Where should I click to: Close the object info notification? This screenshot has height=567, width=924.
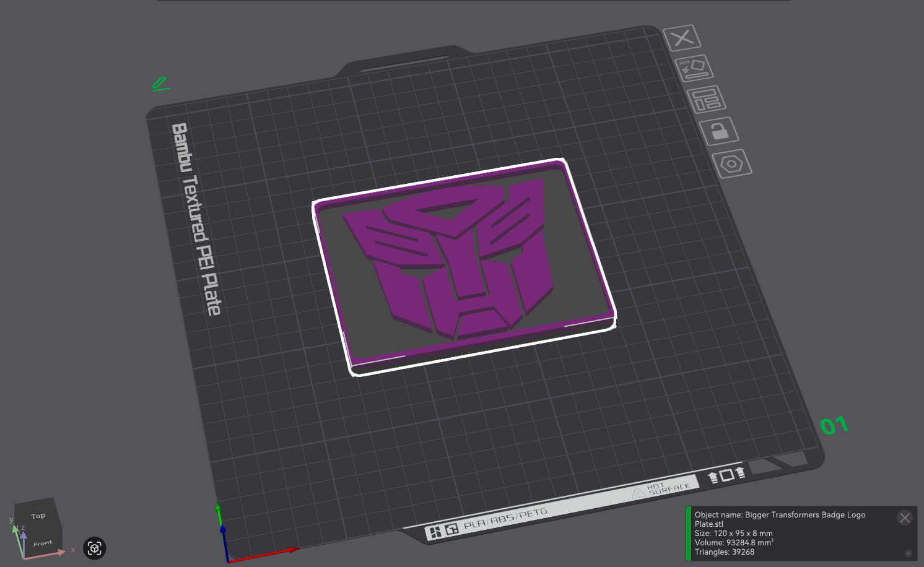(x=905, y=517)
